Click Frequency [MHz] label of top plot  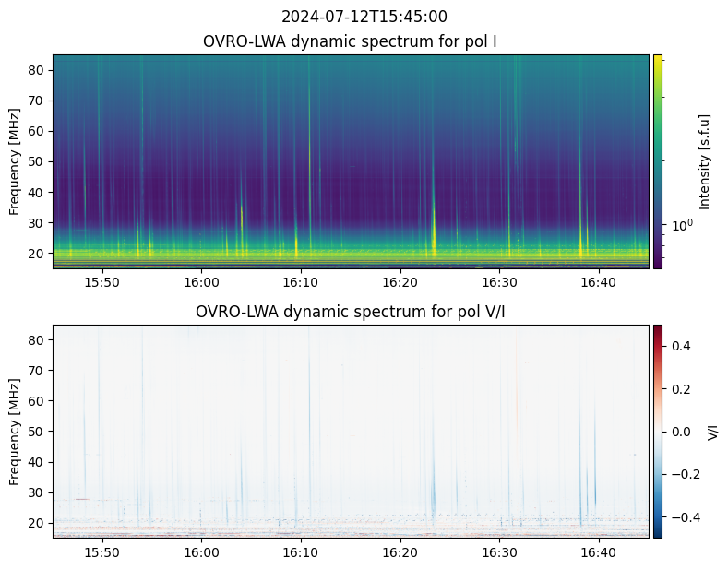pyautogui.click(x=15, y=161)
